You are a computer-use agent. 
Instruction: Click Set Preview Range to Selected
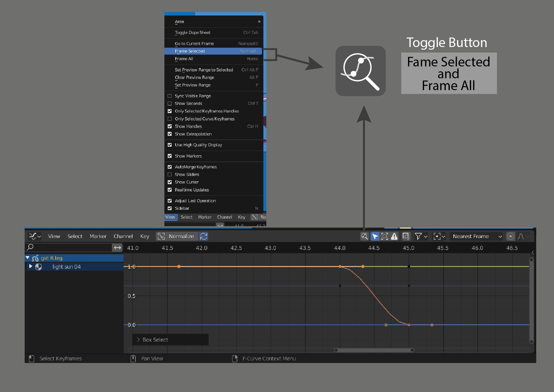pos(213,70)
